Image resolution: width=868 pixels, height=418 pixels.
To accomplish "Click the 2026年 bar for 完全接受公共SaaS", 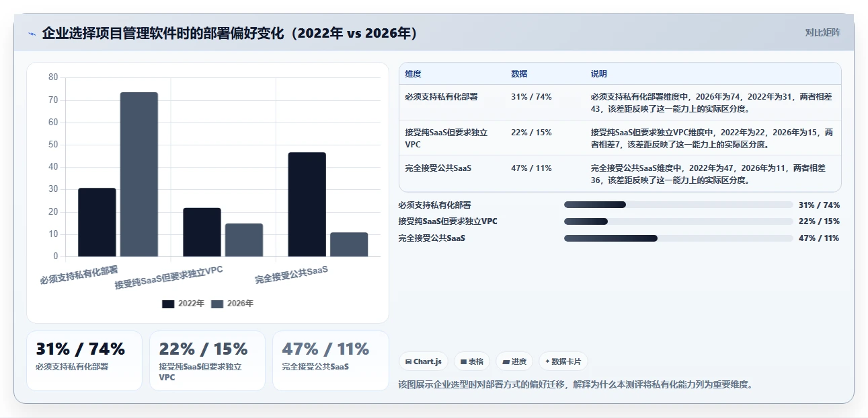I will [x=349, y=244].
